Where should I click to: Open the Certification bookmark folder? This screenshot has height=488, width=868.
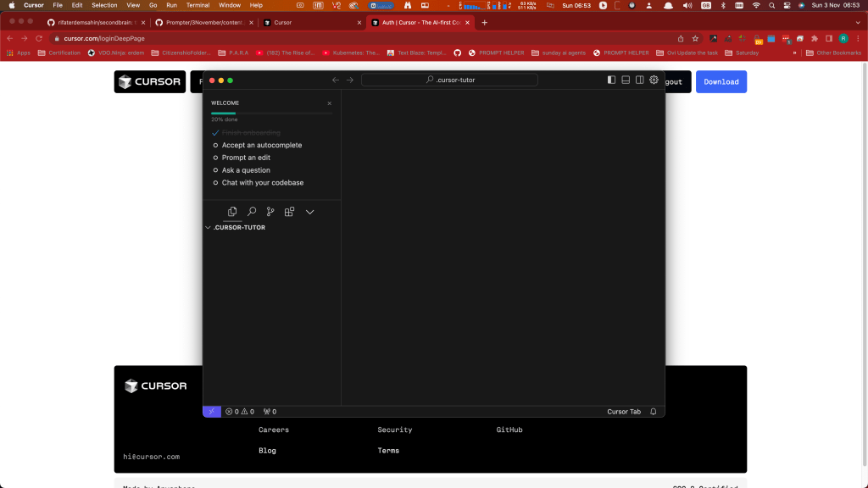pos(59,53)
